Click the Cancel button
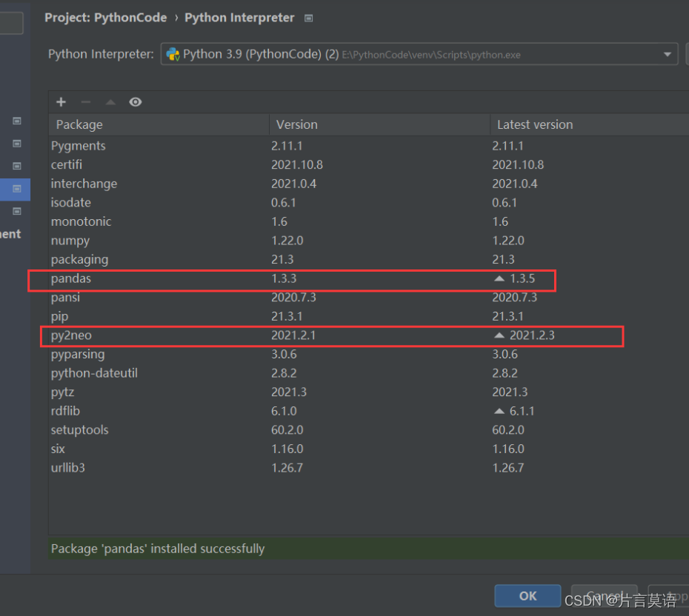689x616 pixels. 605,596
